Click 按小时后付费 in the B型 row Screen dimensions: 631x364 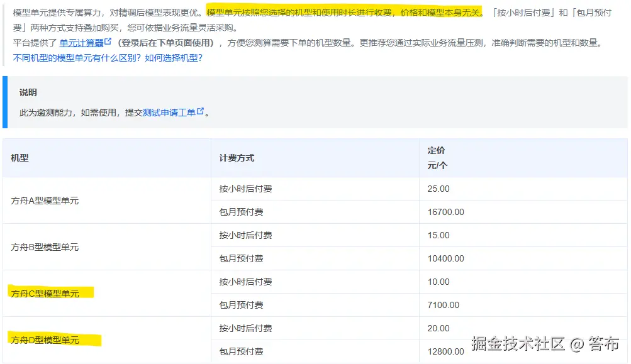(x=245, y=235)
